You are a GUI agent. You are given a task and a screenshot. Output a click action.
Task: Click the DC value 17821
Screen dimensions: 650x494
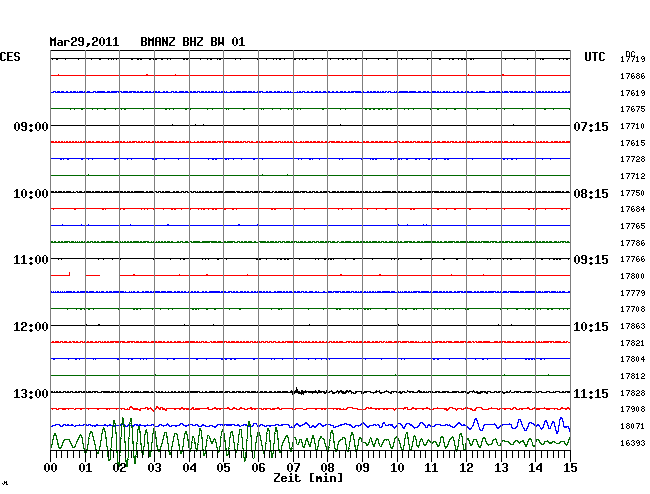633,343
